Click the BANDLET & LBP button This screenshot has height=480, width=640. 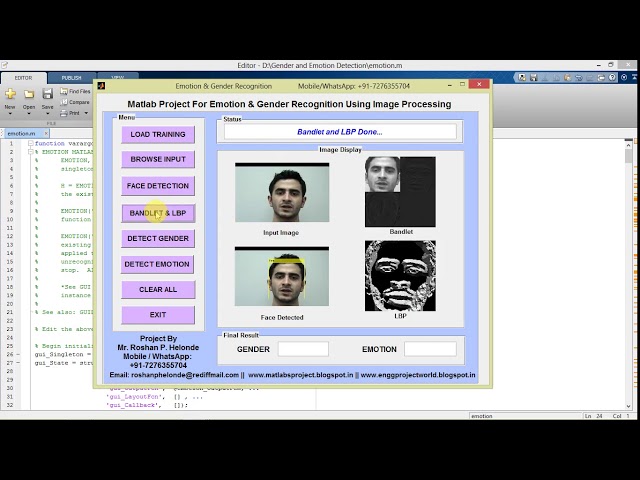point(158,213)
